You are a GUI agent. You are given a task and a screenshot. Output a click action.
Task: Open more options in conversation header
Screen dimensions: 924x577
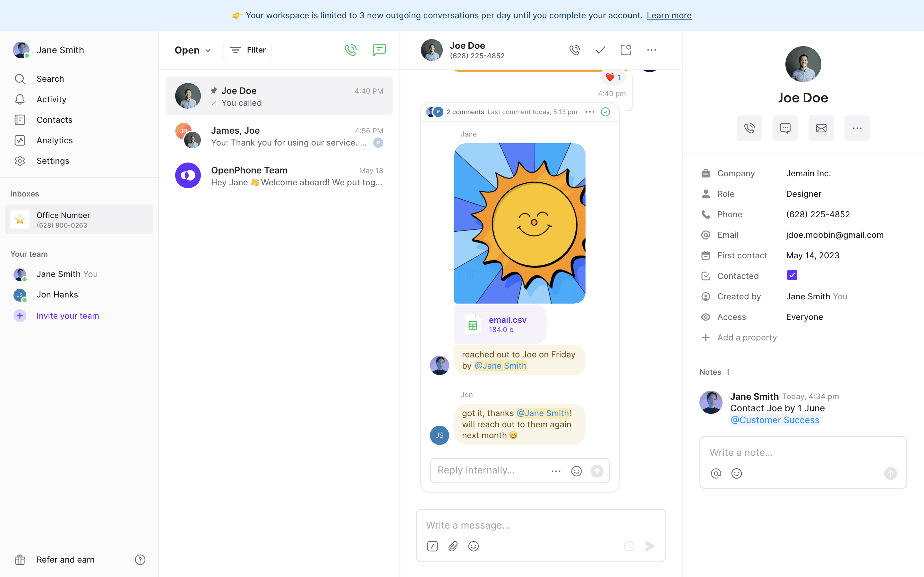point(651,50)
